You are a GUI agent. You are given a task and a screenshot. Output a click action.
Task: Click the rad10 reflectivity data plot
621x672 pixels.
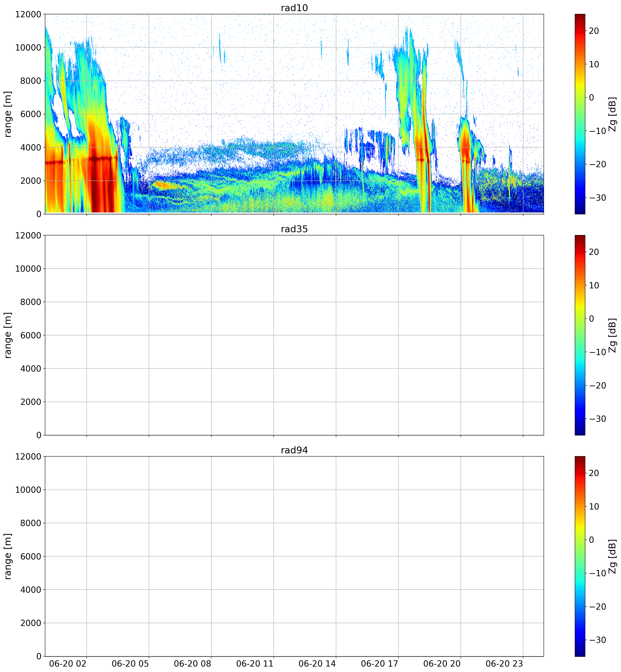tap(294, 114)
